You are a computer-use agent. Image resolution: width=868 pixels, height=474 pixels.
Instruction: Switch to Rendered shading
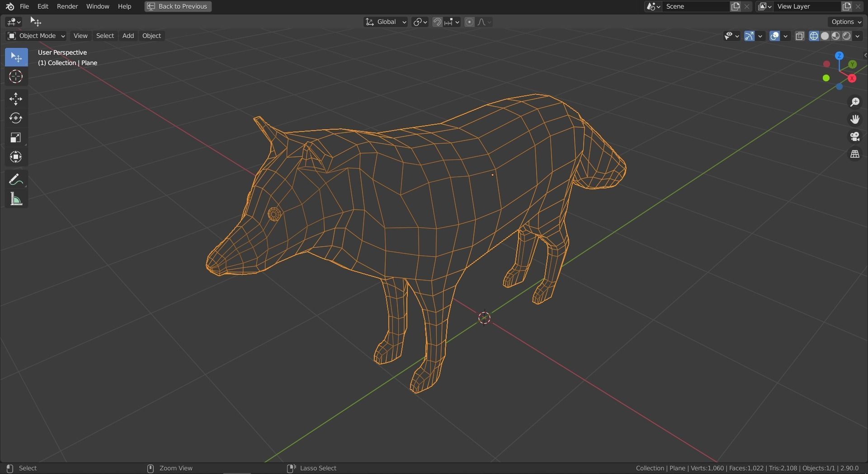tap(846, 36)
